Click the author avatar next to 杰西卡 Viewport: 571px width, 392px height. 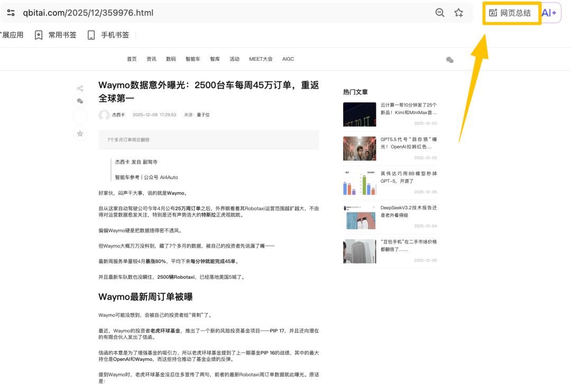pyautogui.click(x=104, y=115)
